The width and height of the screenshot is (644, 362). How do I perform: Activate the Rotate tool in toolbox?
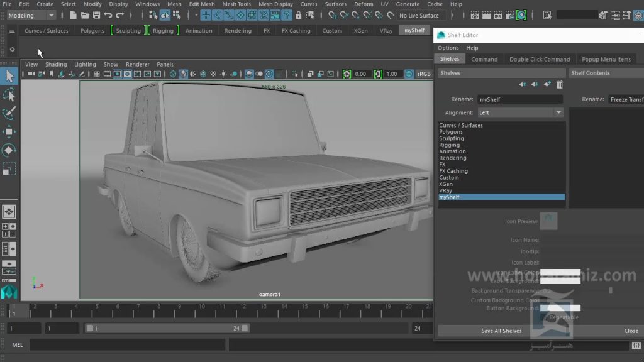(x=9, y=150)
